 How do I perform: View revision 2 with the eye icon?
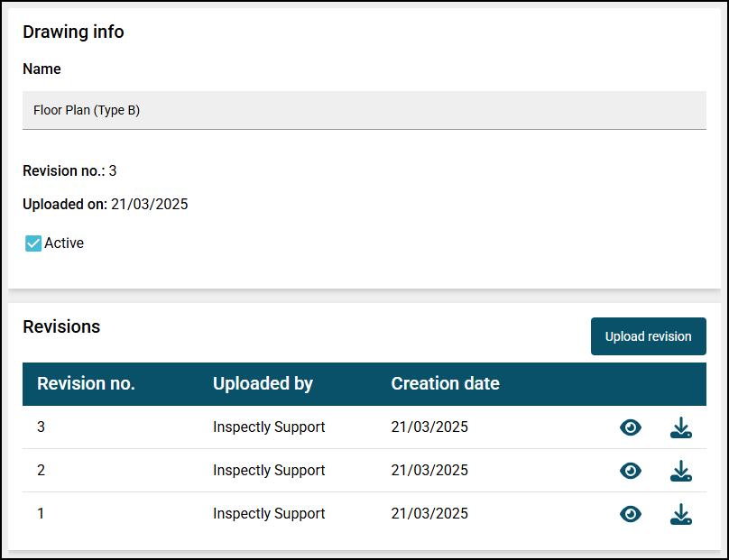(x=631, y=471)
